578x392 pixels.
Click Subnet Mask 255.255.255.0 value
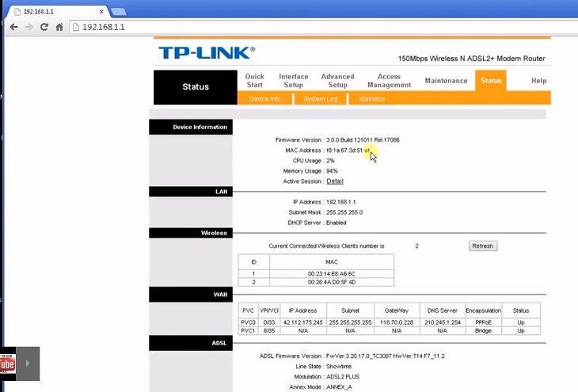(x=344, y=212)
